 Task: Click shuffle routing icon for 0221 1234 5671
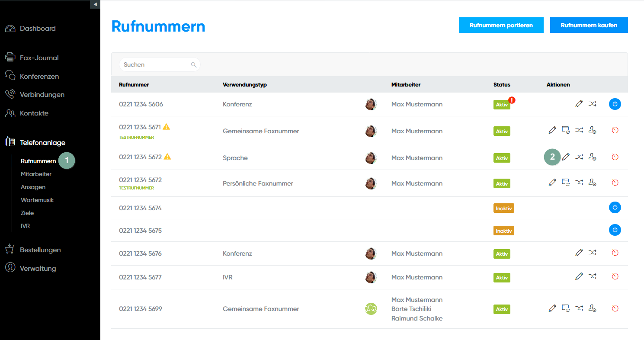coord(579,130)
